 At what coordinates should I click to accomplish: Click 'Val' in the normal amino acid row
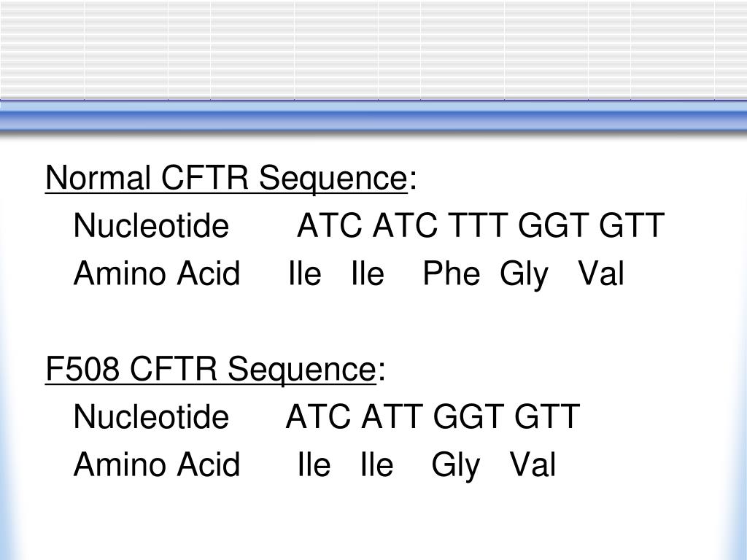point(601,273)
